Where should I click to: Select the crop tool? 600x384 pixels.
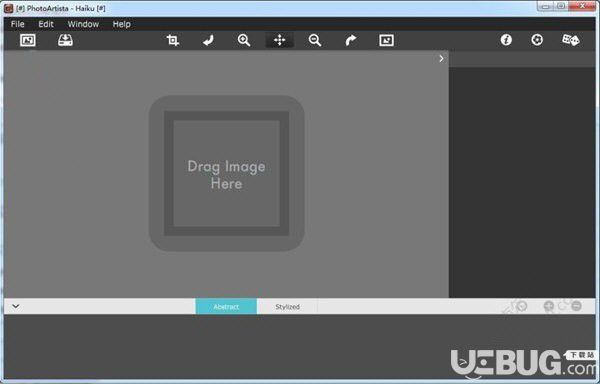pos(173,40)
